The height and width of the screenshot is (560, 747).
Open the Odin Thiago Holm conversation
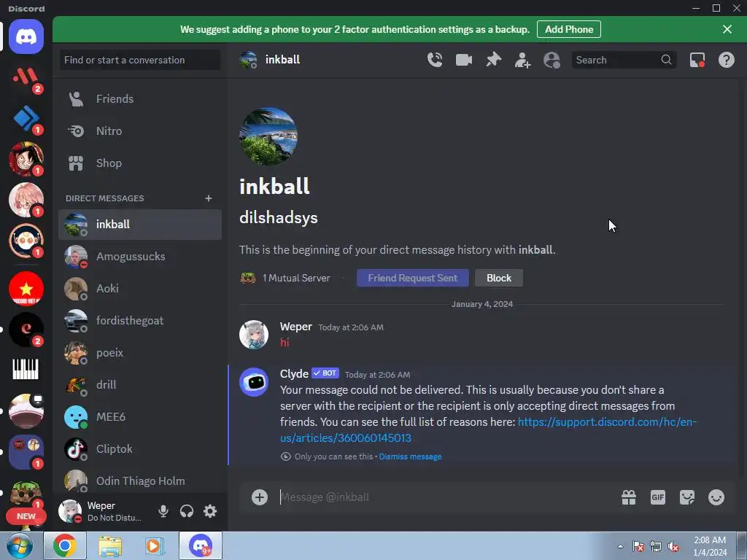coord(140,481)
